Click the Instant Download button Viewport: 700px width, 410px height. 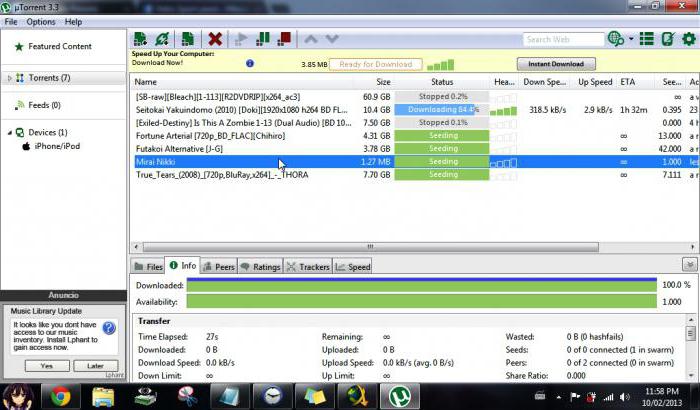pos(556,64)
